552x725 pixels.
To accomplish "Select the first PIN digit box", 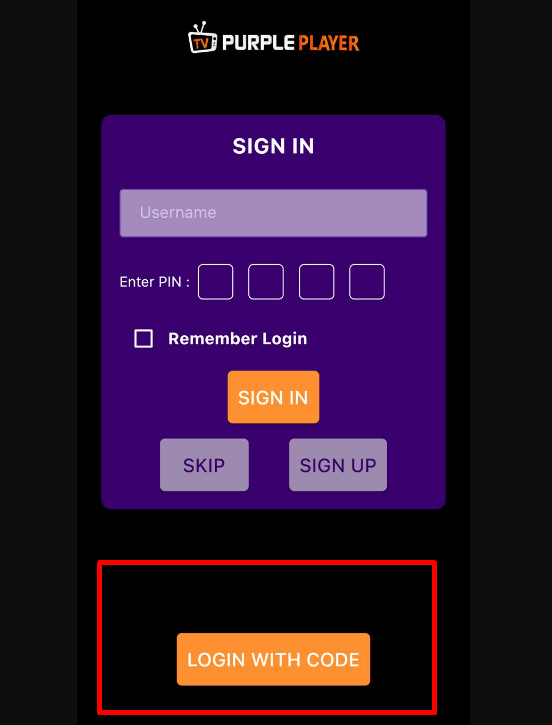I will 215,282.
